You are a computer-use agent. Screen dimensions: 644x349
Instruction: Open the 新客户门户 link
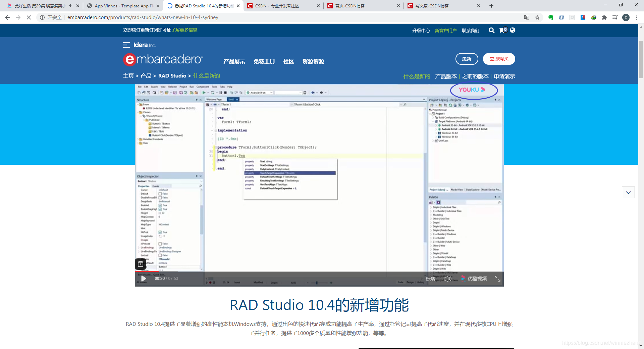[445, 31]
